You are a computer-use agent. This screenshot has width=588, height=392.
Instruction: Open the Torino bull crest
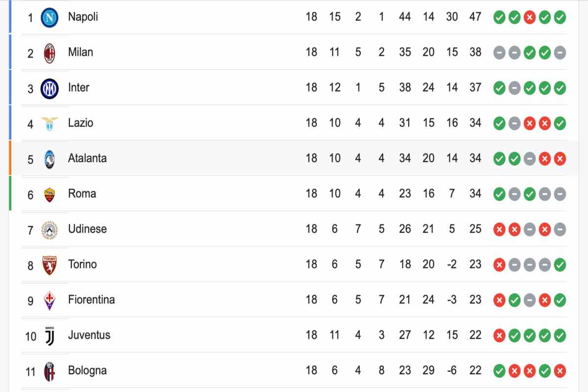(49, 265)
